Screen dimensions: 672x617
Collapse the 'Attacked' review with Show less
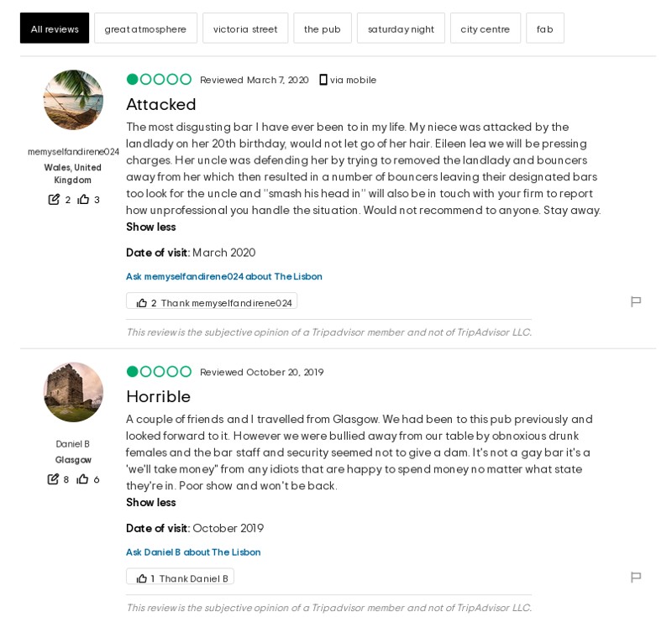click(x=151, y=227)
